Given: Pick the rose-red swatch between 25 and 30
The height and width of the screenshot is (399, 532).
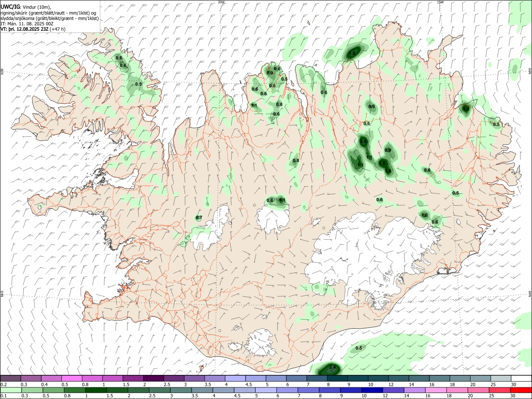Looking at the screenshot, I should pos(500,390).
